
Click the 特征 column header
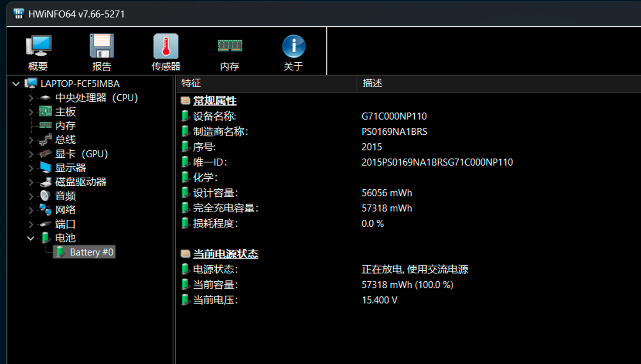pos(266,83)
